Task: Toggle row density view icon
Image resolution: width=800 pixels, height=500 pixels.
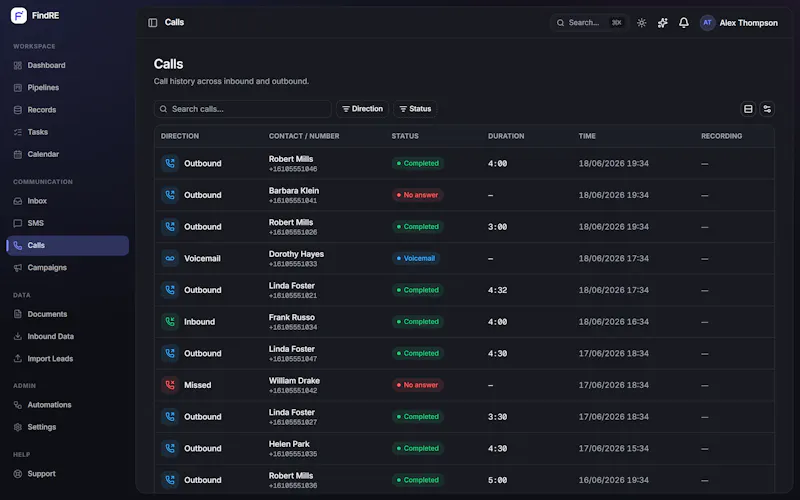Action: pyautogui.click(x=748, y=109)
